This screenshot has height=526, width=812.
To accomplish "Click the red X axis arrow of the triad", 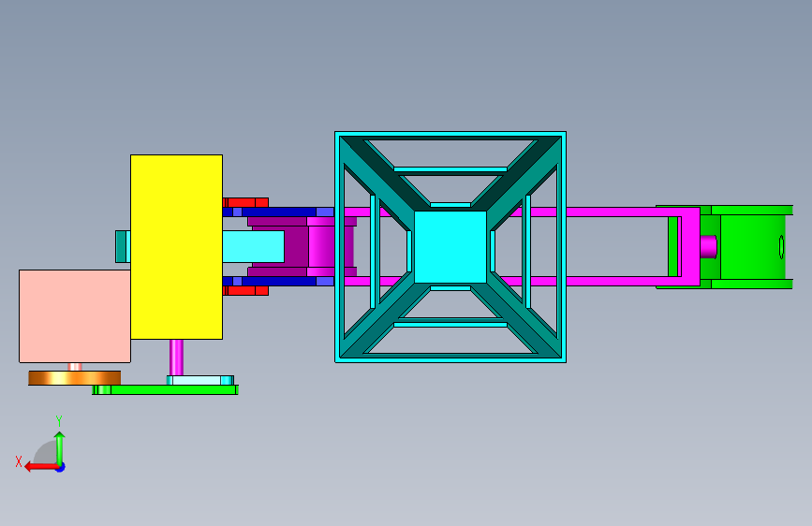I will [41, 467].
